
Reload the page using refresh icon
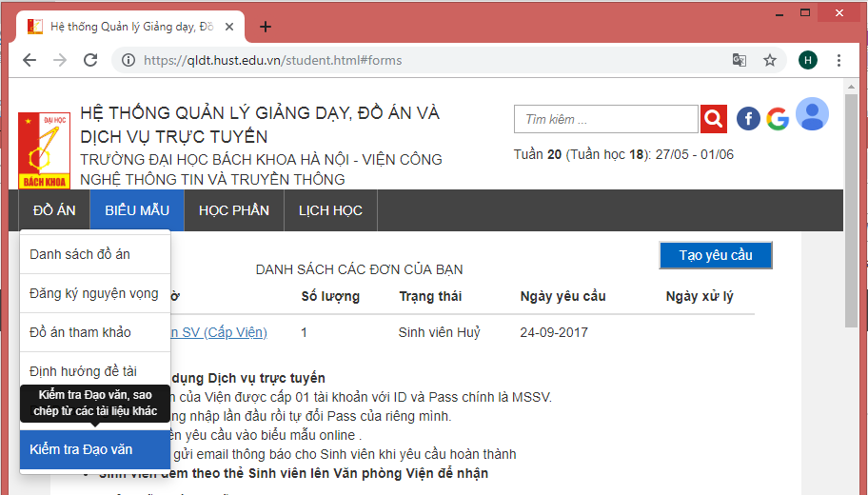click(90, 60)
